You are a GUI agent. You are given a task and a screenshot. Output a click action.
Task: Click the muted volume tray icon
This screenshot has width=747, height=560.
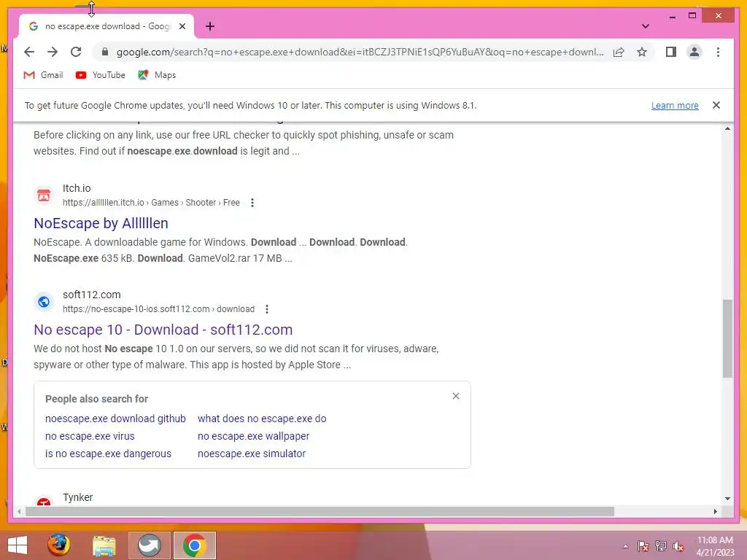(x=678, y=546)
